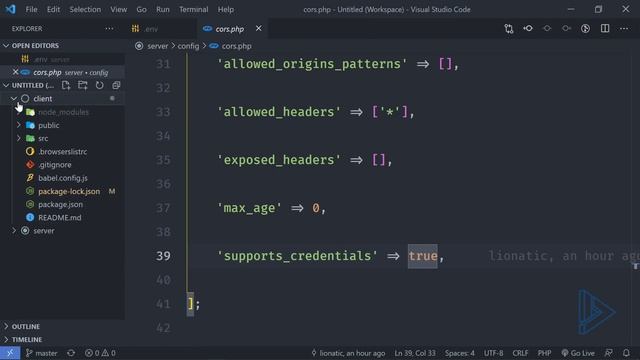Change end of line sequence CRLF
The width and height of the screenshot is (640, 360).
click(x=520, y=353)
